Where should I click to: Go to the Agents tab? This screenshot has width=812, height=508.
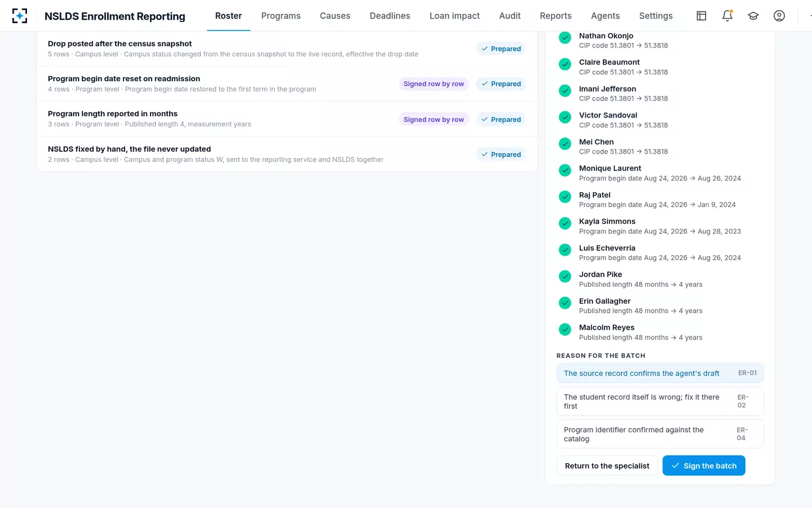(x=605, y=16)
